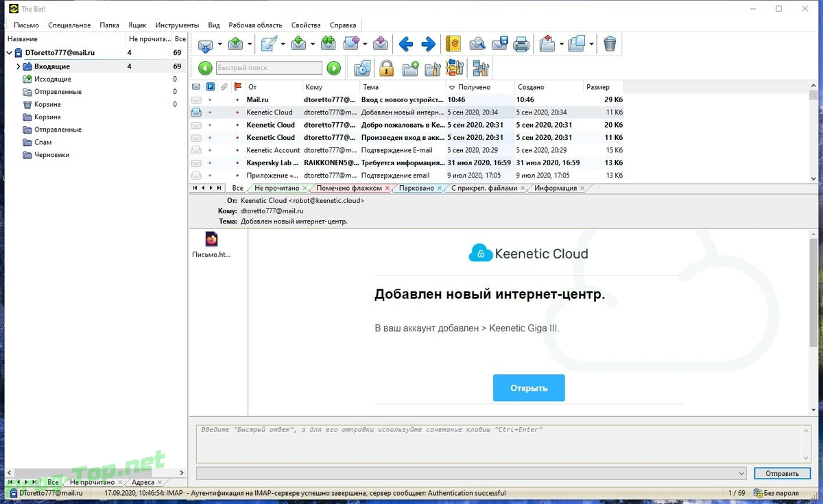Open send mail dropdown arrow
The width and height of the screenshot is (823, 504).
250,45
